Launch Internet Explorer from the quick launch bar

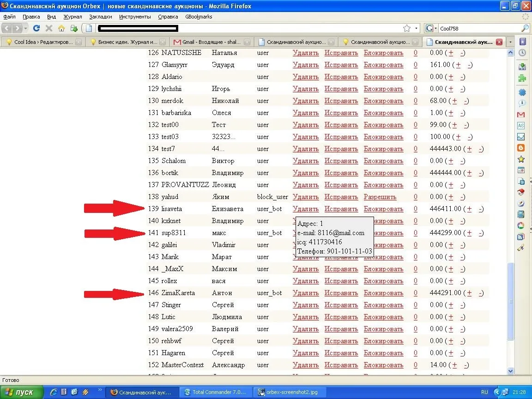click(x=53, y=392)
